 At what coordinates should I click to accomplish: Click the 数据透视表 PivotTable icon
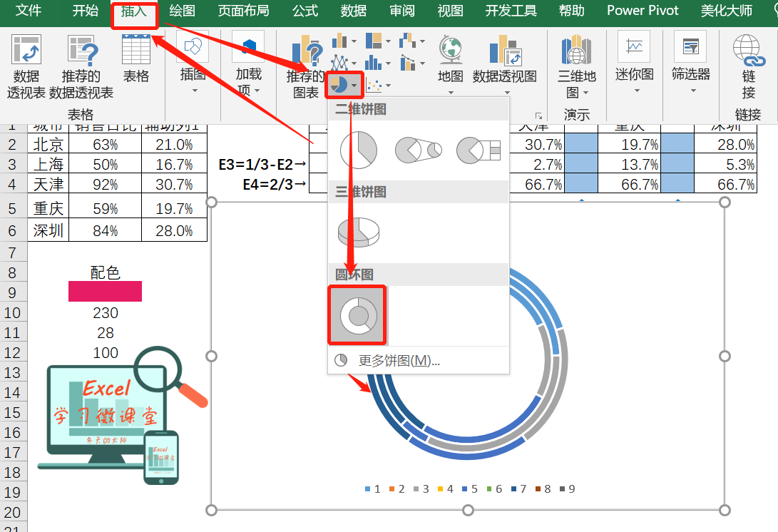[26, 50]
